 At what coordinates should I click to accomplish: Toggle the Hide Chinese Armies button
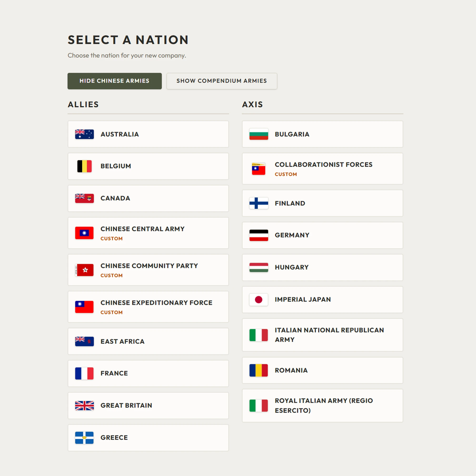click(114, 81)
